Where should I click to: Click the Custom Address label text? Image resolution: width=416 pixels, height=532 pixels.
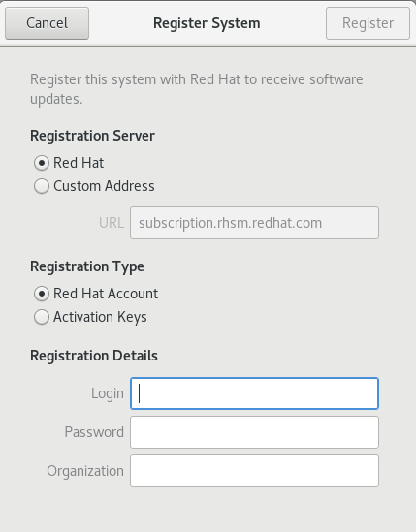click(x=104, y=186)
